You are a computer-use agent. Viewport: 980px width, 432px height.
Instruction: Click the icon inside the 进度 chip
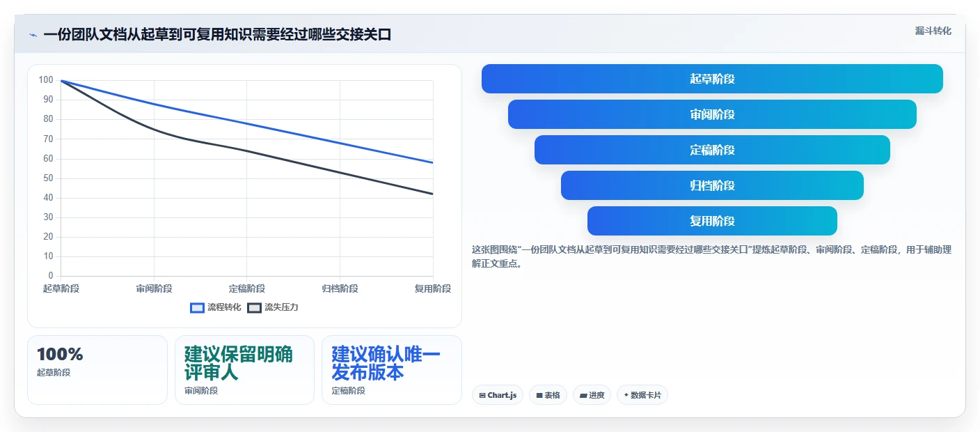pyautogui.click(x=583, y=396)
